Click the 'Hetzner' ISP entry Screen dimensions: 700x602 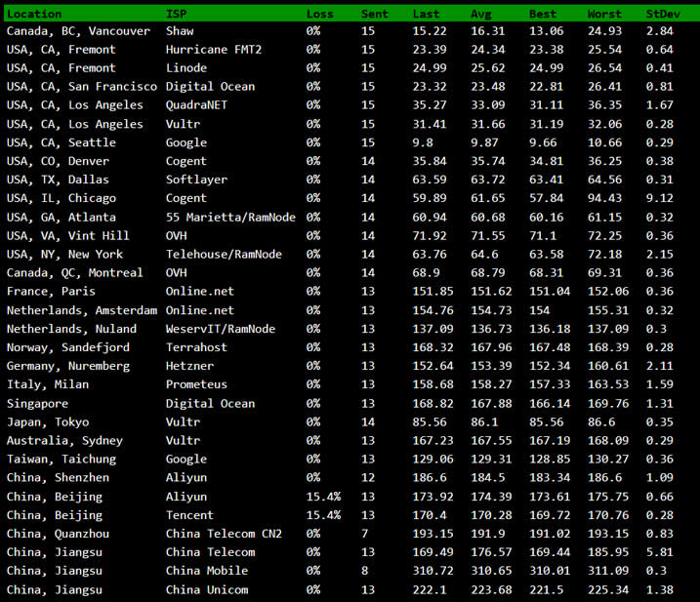[190, 366]
